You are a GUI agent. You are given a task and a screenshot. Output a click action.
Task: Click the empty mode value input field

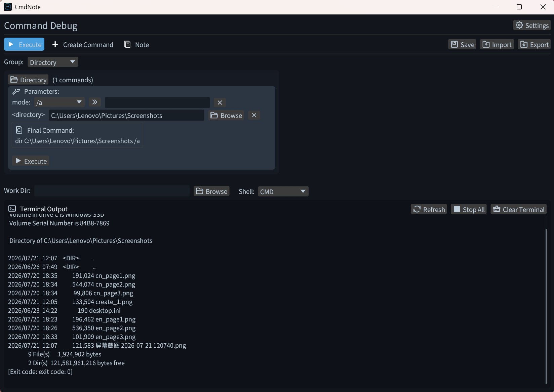pyautogui.click(x=157, y=102)
